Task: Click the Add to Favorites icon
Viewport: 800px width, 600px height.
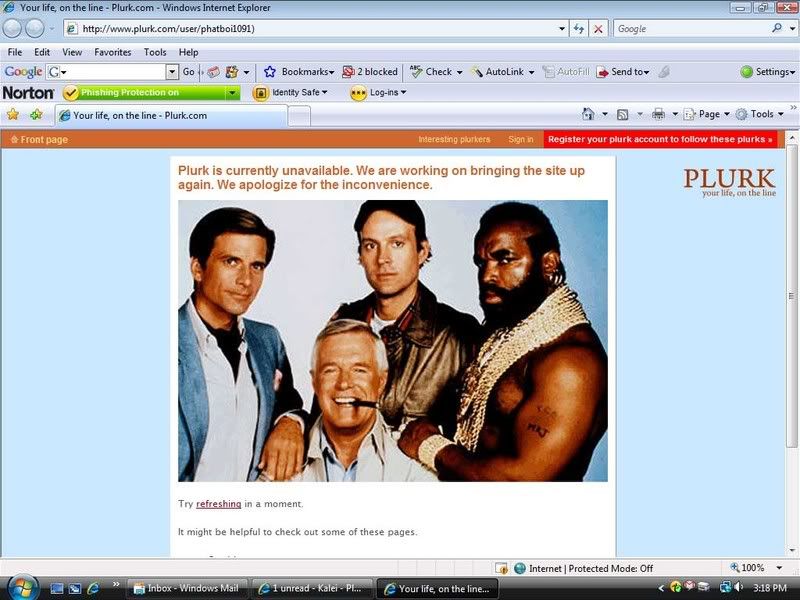Action: click(x=36, y=115)
